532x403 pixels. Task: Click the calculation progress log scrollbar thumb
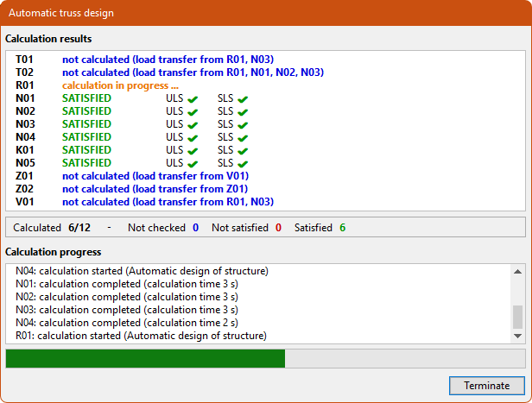pos(517,317)
